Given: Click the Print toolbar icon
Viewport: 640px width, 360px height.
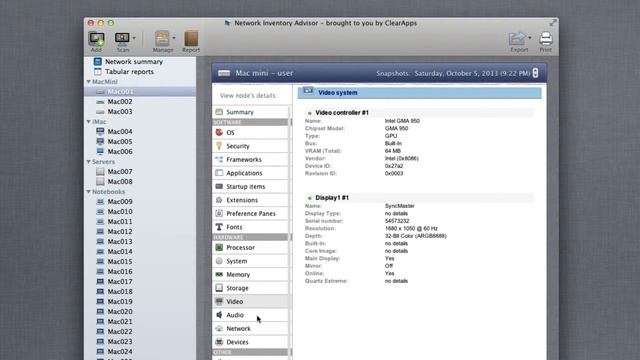Looking at the screenshot, I should coord(546,38).
